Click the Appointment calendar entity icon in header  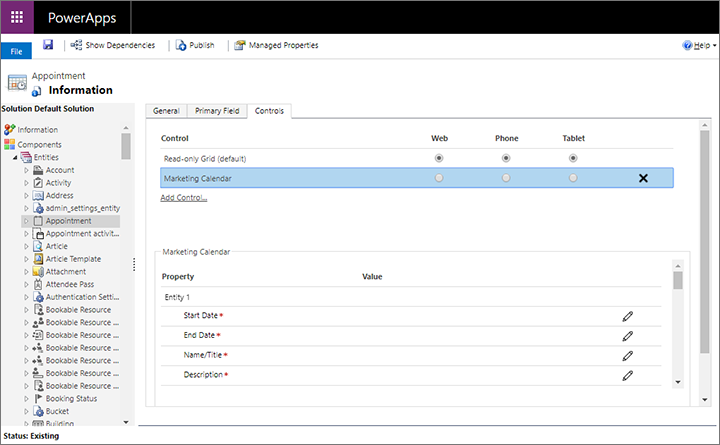pos(17,83)
